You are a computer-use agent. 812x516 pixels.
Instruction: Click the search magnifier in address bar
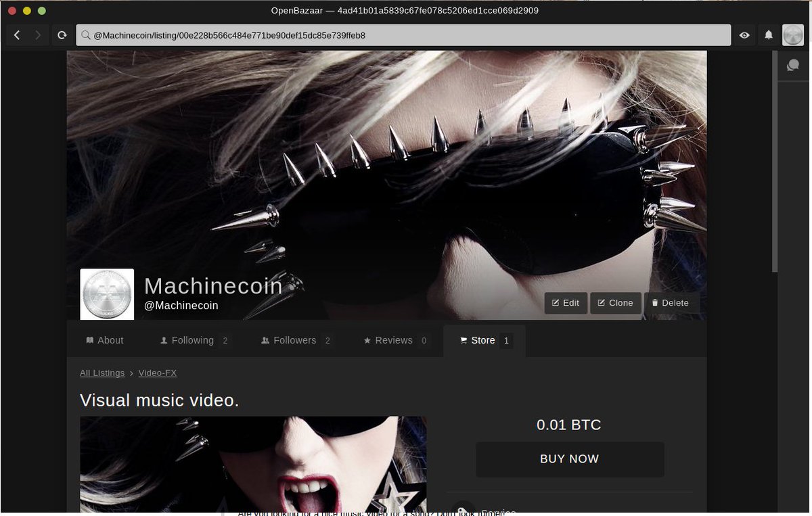(86, 35)
